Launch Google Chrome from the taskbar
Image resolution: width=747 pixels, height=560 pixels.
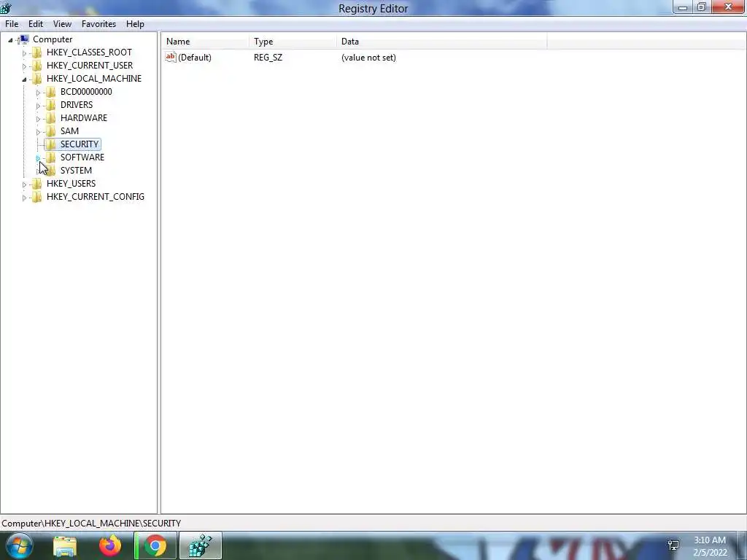tap(155, 545)
